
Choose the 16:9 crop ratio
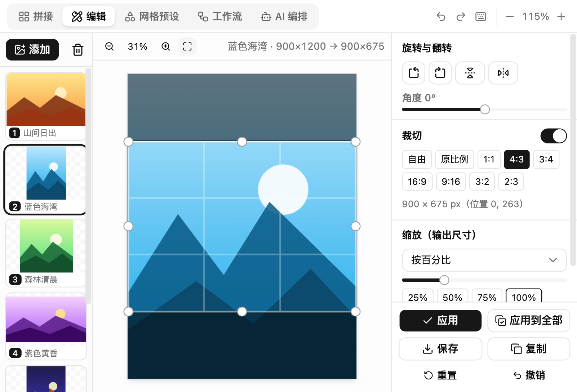417,182
